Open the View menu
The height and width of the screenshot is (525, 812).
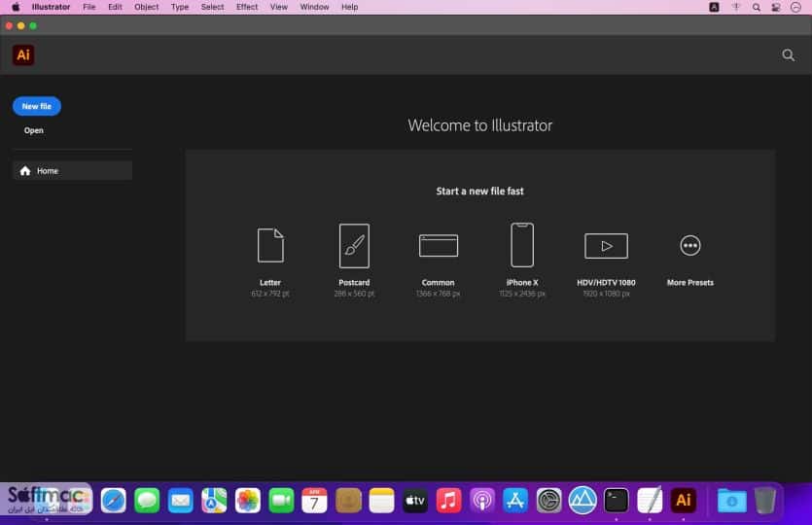point(278,7)
